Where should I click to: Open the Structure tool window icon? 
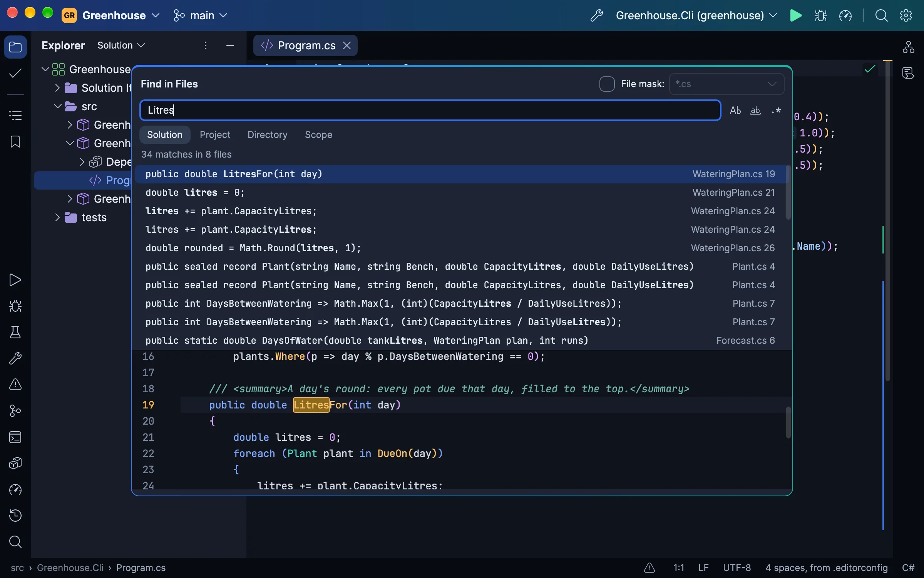click(15, 115)
